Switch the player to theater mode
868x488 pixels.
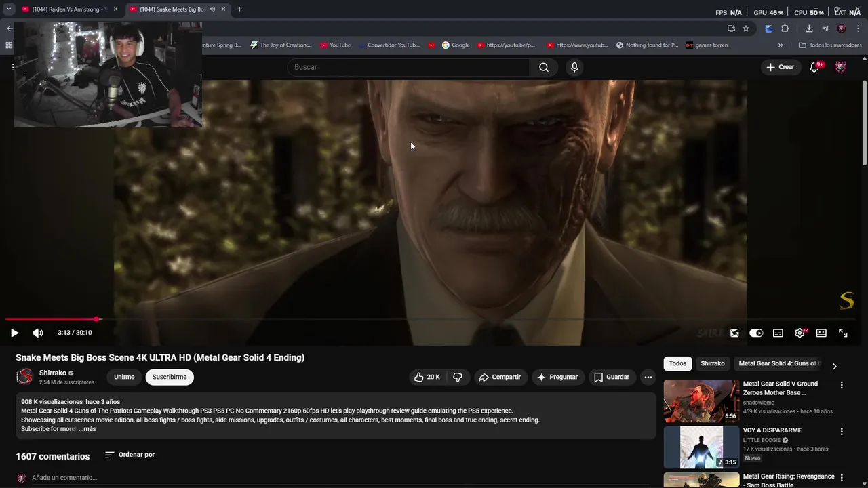tap(821, 333)
